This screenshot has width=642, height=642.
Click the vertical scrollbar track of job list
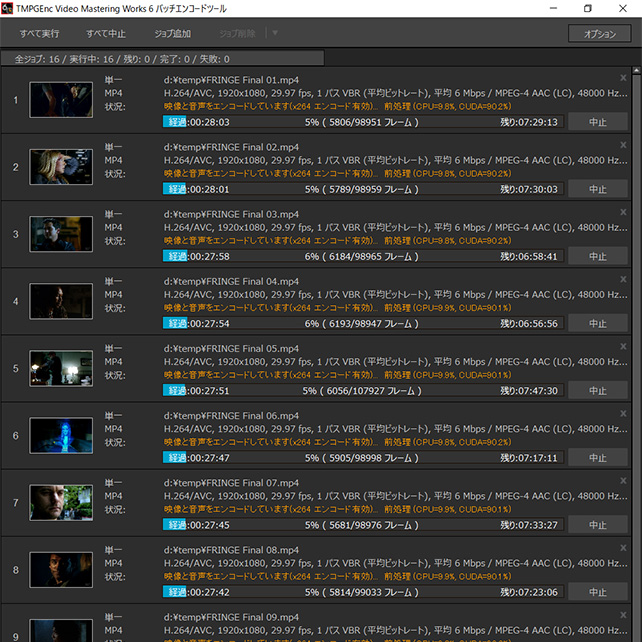pos(637,356)
